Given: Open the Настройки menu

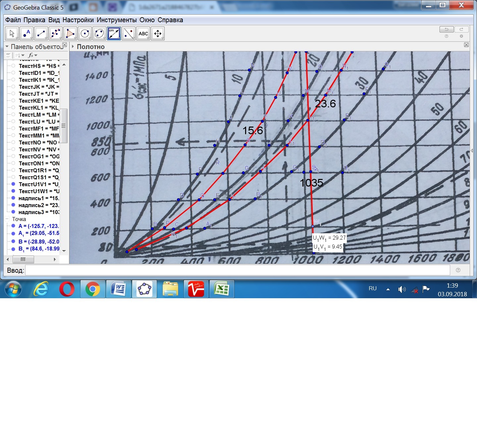Looking at the screenshot, I should point(78,20).
